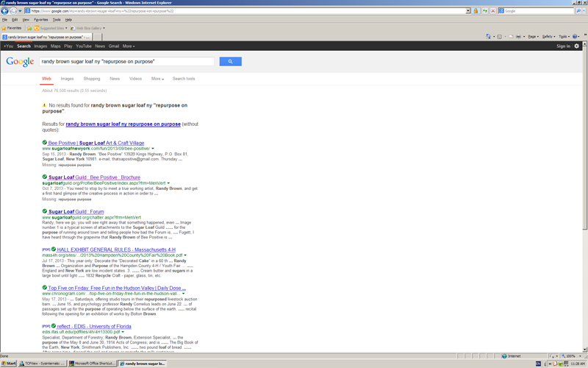Open the Tools menu in menu bar
The width and height of the screenshot is (588, 368).
57,20
